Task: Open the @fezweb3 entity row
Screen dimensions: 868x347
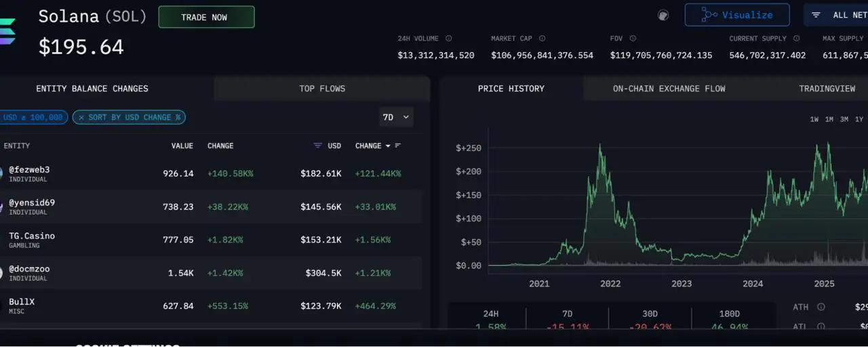Action: pyautogui.click(x=29, y=173)
